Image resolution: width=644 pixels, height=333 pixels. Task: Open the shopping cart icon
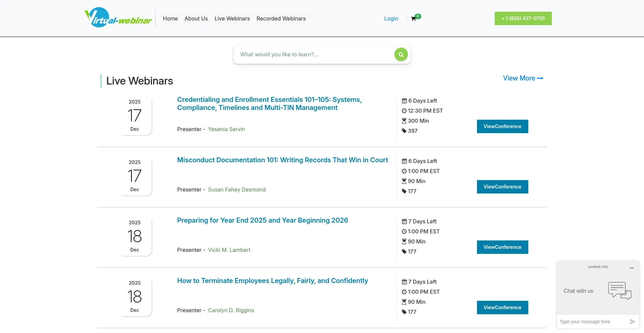tap(414, 19)
